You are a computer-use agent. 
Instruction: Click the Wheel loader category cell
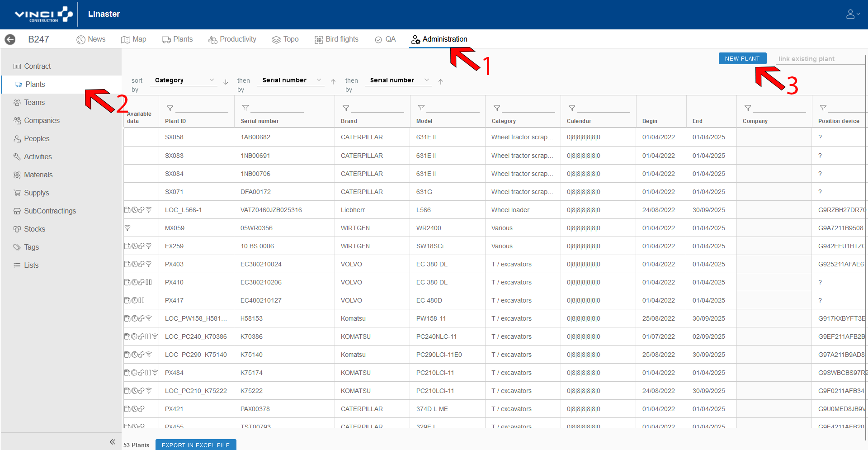(x=523, y=210)
